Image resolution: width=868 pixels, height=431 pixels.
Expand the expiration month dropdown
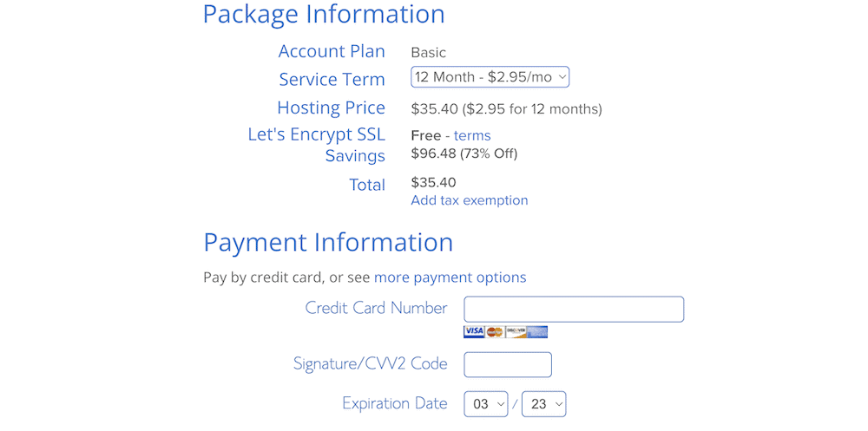[x=485, y=404]
